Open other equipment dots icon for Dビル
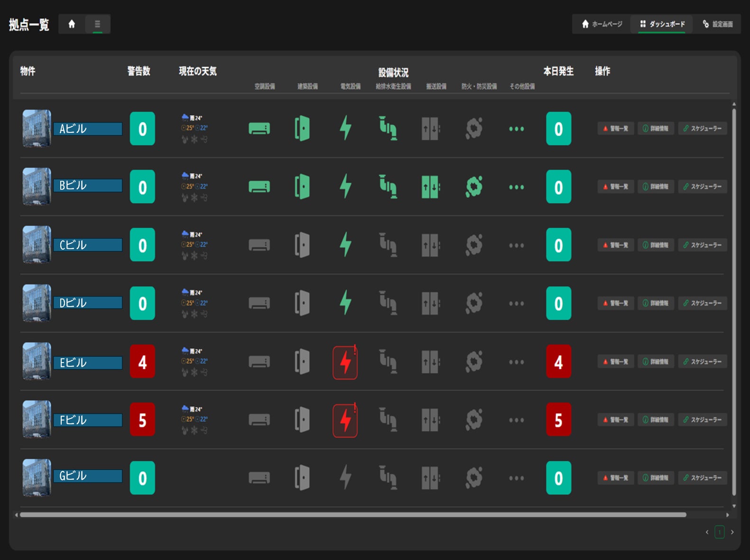This screenshot has height=560, width=750. pos(517,304)
